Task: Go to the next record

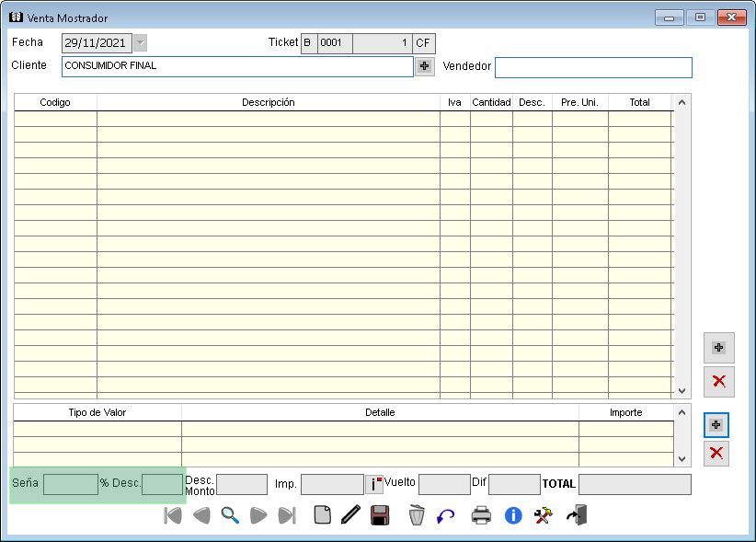Action: tap(258, 515)
